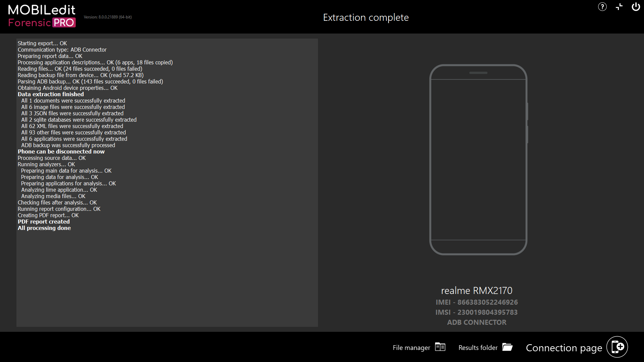
Task: Open the help question mark icon
Action: [602, 7]
